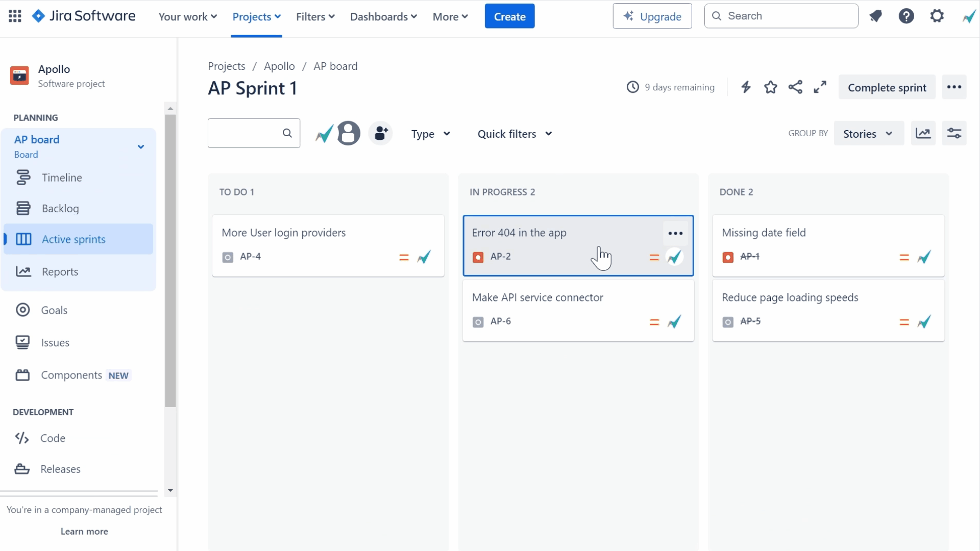Open the sprint more-options ellipsis button
Image resolution: width=980 pixels, height=551 pixels.
[x=954, y=87]
